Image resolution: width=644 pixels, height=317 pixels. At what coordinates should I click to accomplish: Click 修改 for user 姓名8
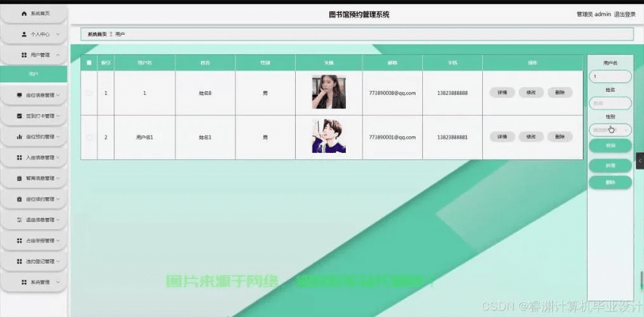[x=531, y=93]
